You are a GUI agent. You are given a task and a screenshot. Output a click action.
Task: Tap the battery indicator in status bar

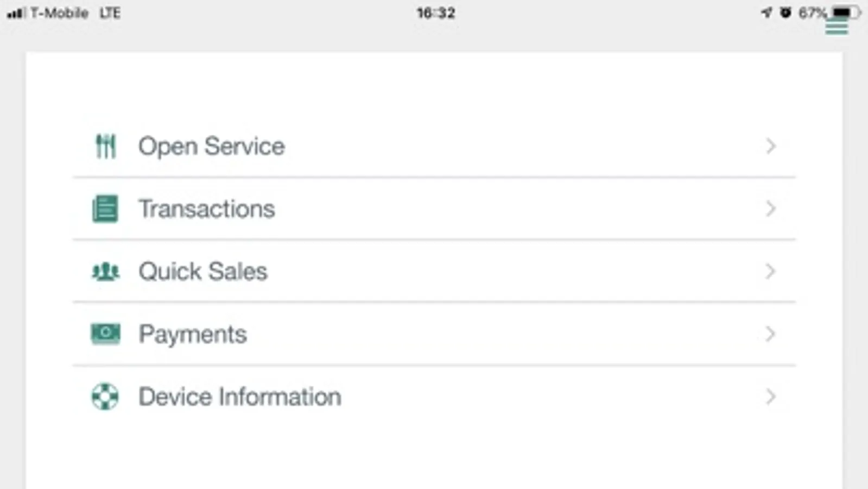(x=846, y=12)
